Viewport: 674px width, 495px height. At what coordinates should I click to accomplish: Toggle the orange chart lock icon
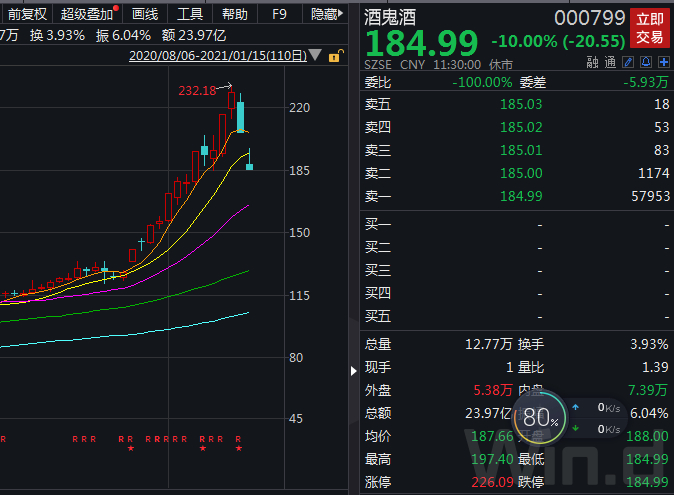tap(336, 56)
